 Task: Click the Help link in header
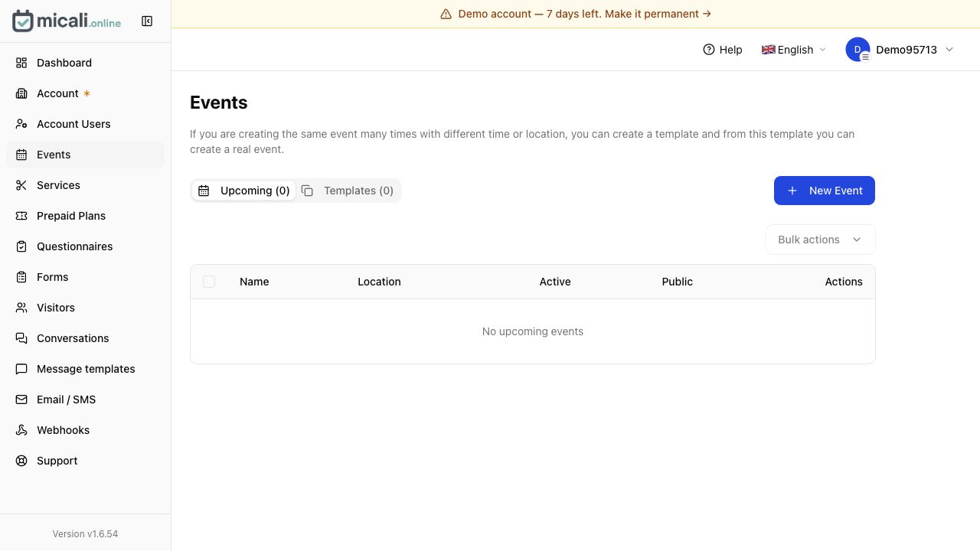pyautogui.click(x=723, y=50)
